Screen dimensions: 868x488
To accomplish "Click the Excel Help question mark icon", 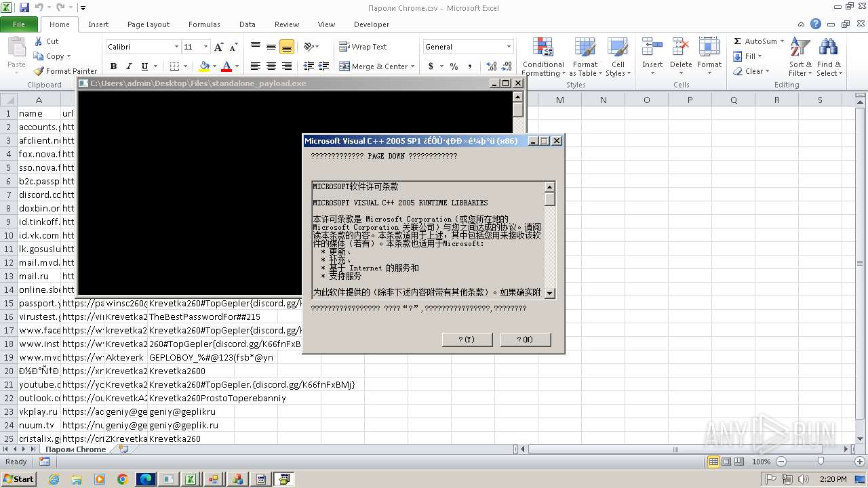I will point(816,24).
